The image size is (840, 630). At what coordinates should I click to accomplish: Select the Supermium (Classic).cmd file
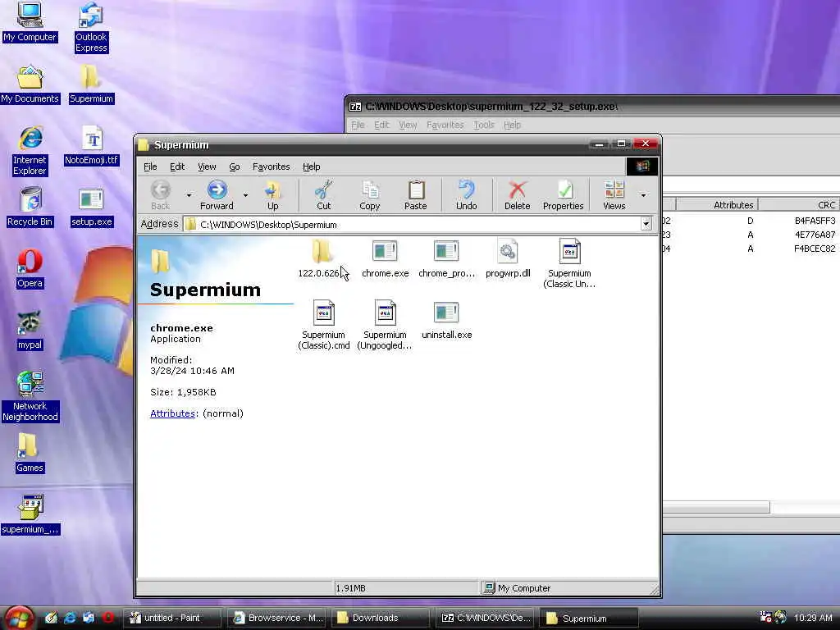pyautogui.click(x=323, y=325)
